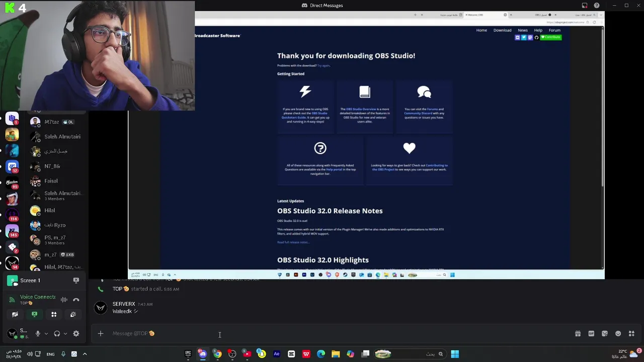Viewport: 644px width, 362px height.
Task: Turn on camera in Discord voice panel
Action: point(15,314)
